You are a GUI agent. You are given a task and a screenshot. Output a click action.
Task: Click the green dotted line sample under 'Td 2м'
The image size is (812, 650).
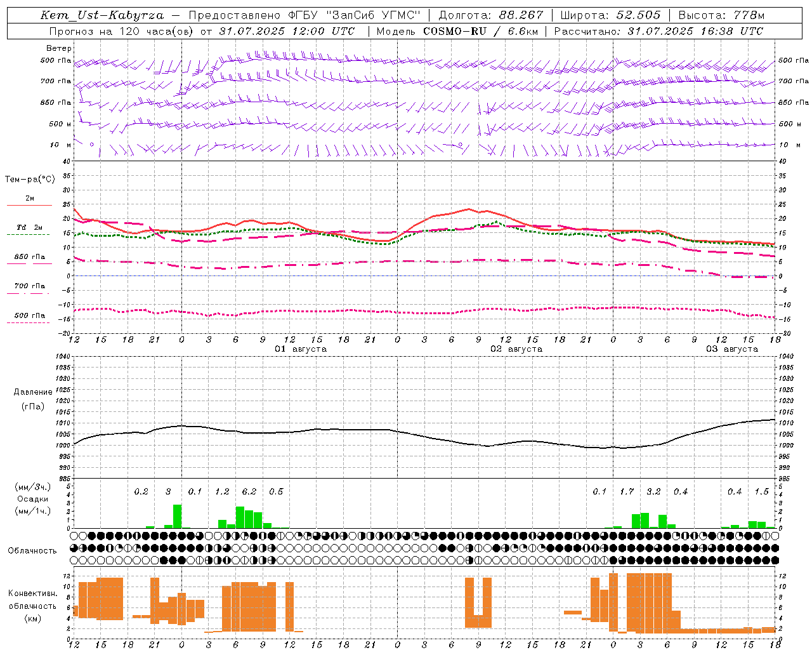pos(28,234)
